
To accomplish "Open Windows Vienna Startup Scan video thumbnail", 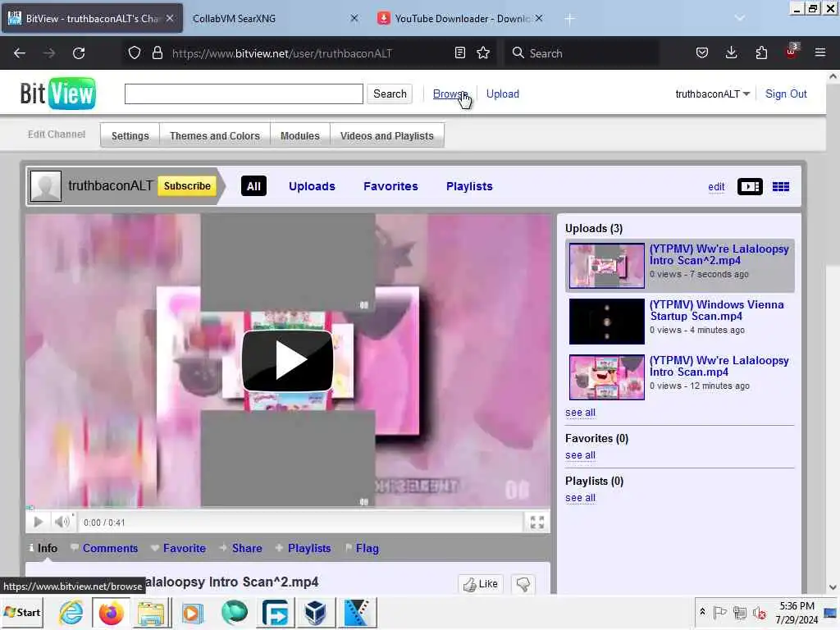I will (606, 322).
